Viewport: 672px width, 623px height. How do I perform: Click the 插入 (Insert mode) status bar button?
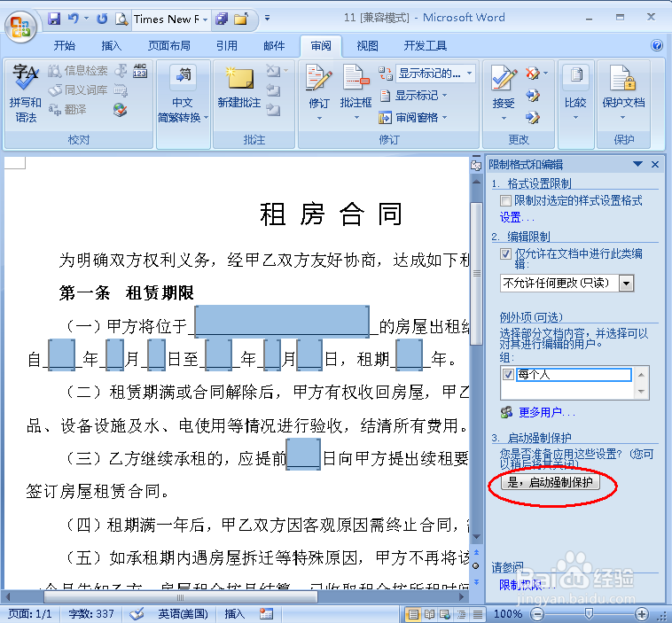click(x=234, y=613)
